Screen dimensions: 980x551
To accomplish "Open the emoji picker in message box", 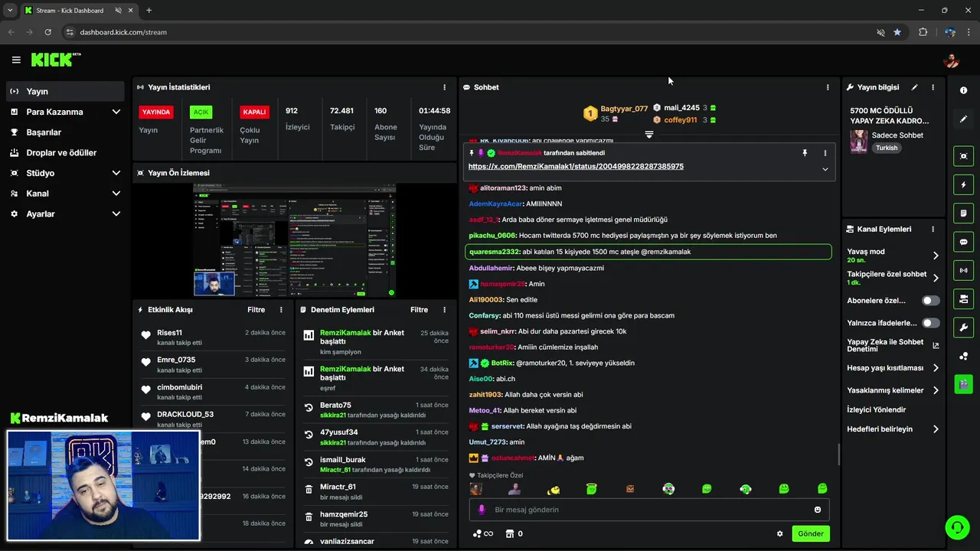I will coord(818,510).
